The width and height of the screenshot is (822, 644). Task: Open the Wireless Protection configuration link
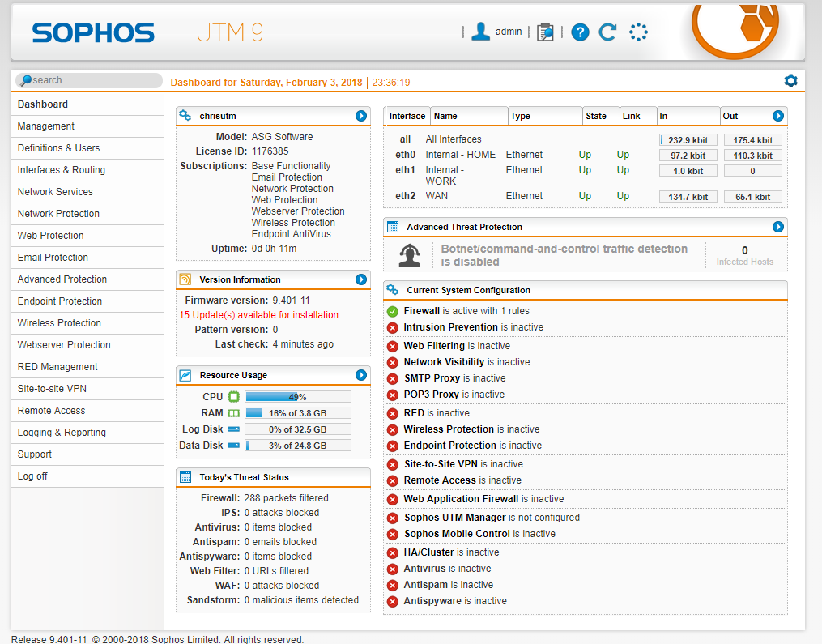pyautogui.click(x=471, y=429)
